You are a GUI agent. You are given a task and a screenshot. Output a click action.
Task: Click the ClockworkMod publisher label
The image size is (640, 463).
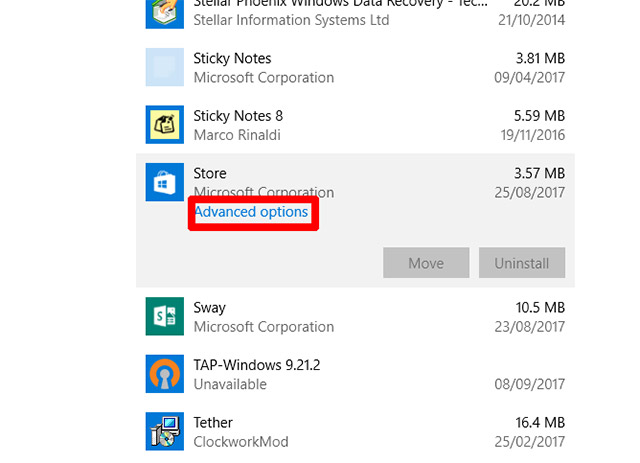click(241, 442)
